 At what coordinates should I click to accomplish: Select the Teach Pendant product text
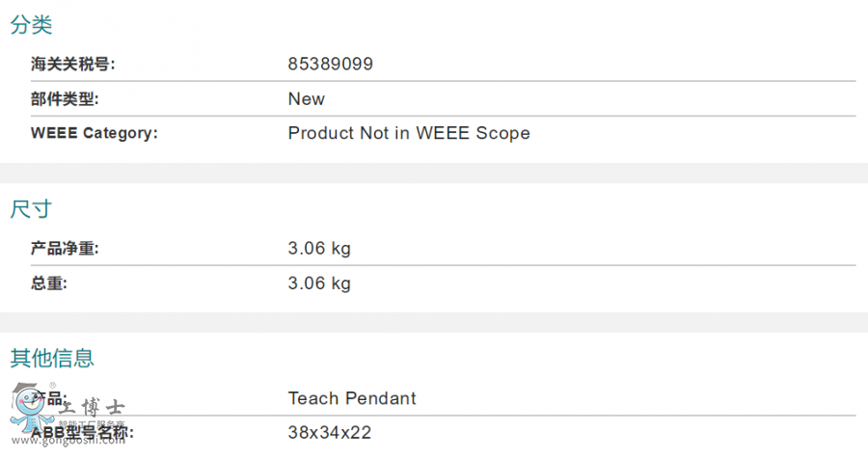(x=352, y=398)
